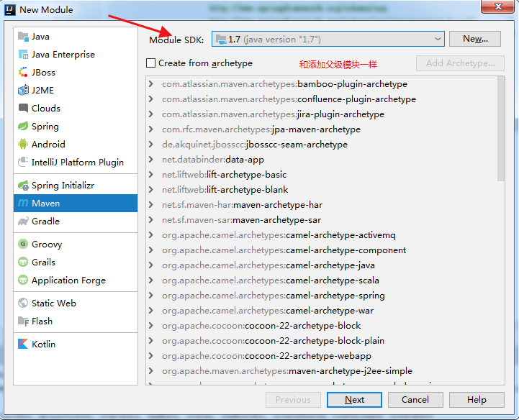Image resolution: width=519 pixels, height=420 pixels.
Task: Select the Android robot icon
Action: tap(23, 144)
